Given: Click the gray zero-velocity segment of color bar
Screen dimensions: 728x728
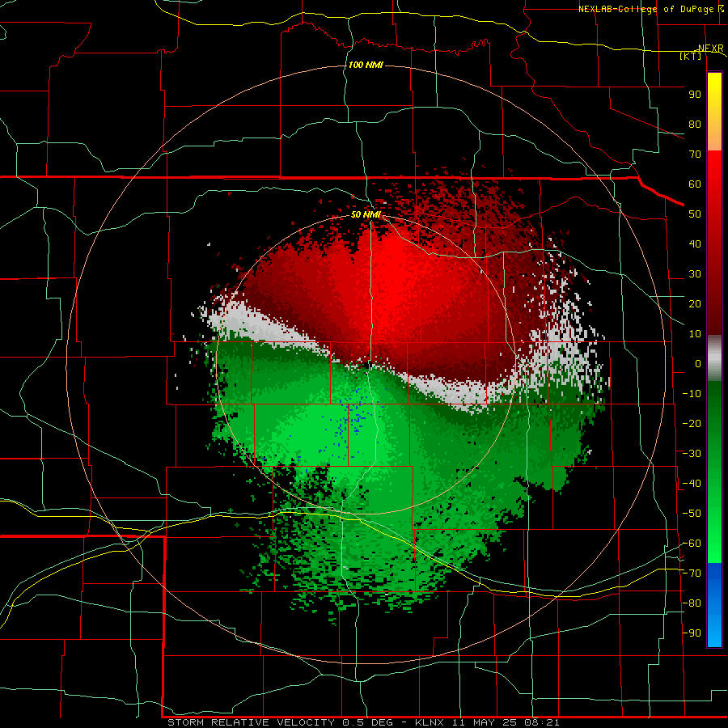Looking at the screenshot, I should click(x=714, y=358).
